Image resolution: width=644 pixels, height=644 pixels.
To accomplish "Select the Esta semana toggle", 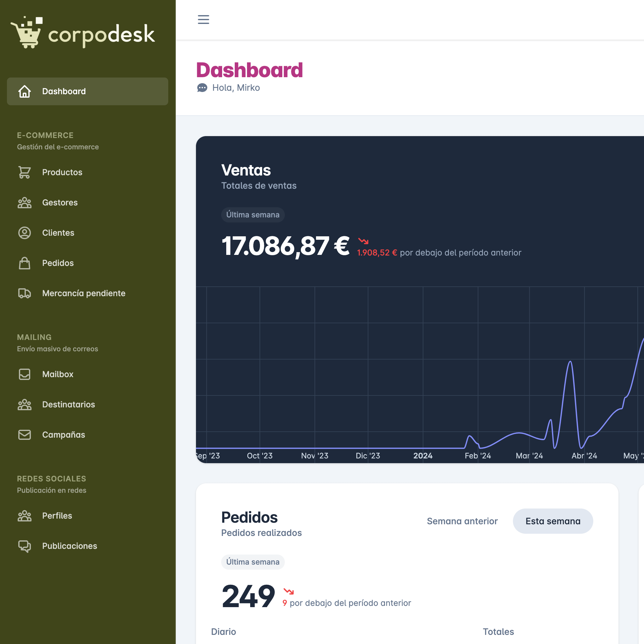I will [553, 521].
